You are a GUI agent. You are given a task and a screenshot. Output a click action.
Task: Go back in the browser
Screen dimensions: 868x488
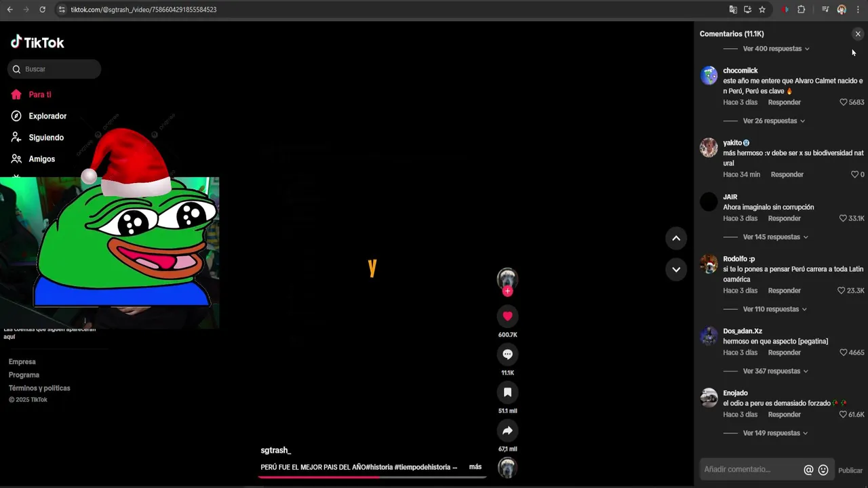pos(9,9)
